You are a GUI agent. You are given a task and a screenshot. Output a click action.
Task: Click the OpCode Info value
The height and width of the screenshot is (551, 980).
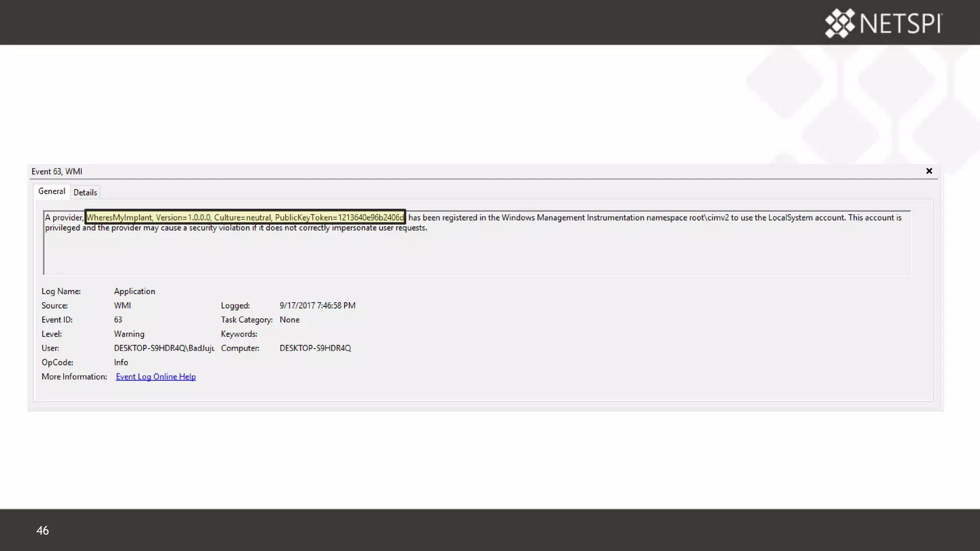[121, 363]
